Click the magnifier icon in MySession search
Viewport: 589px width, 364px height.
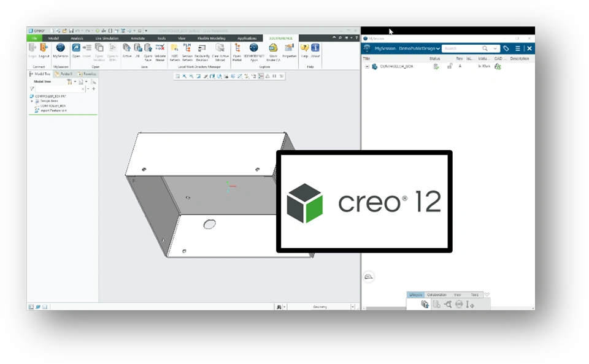tap(485, 48)
